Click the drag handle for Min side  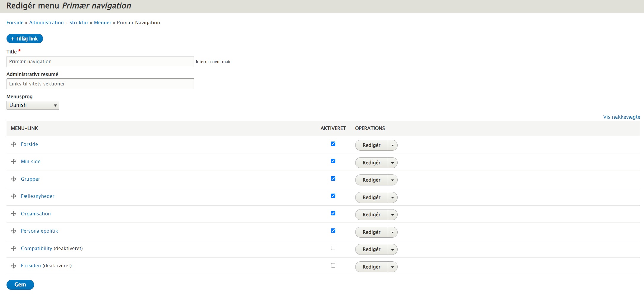(14, 162)
